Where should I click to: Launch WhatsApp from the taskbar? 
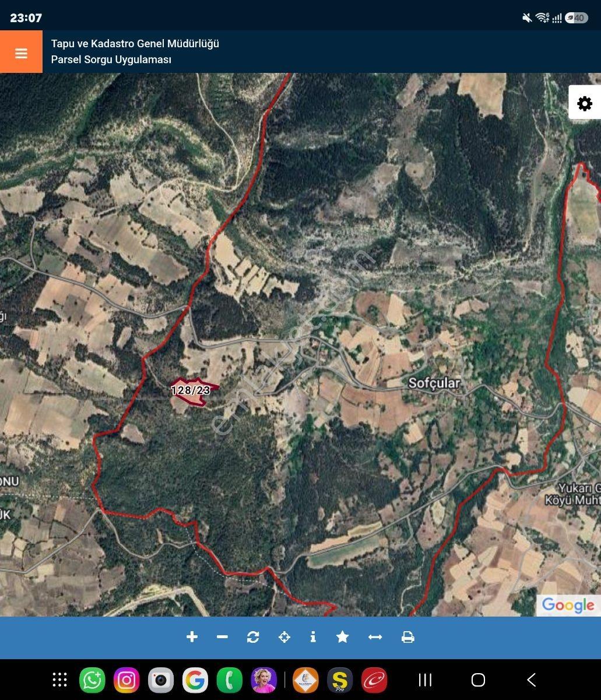point(92,680)
